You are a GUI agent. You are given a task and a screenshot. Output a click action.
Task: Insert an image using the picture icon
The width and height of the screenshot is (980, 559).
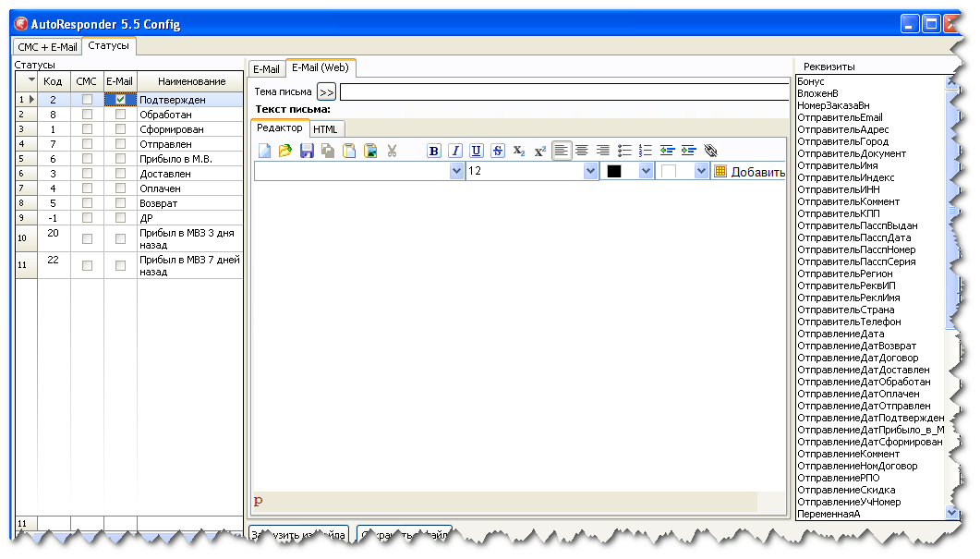click(x=370, y=151)
